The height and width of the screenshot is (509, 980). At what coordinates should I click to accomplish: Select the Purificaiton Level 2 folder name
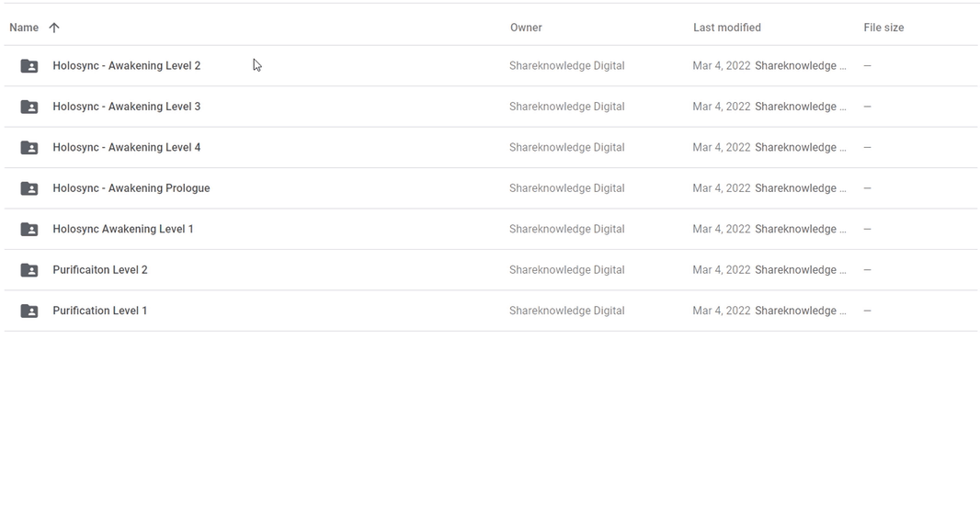(100, 270)
